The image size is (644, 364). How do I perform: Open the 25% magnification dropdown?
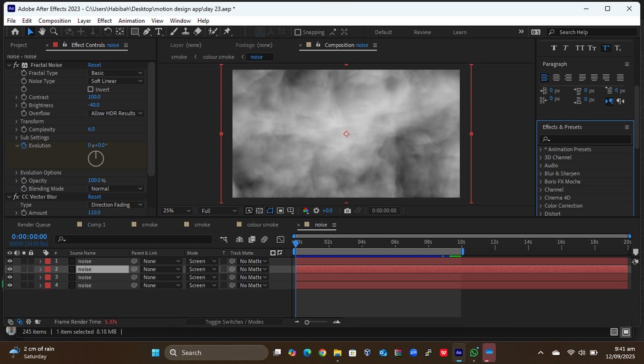point(176,210)
